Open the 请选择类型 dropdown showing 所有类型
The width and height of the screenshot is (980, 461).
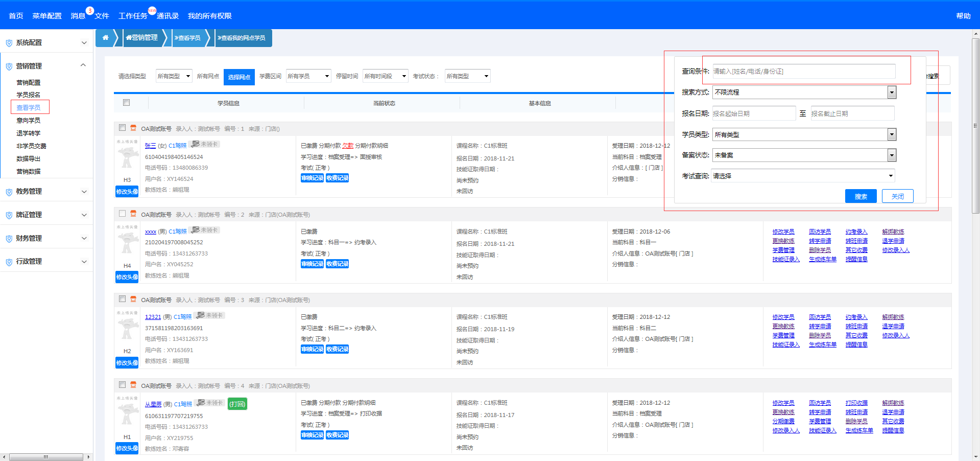tap(174, 76)
